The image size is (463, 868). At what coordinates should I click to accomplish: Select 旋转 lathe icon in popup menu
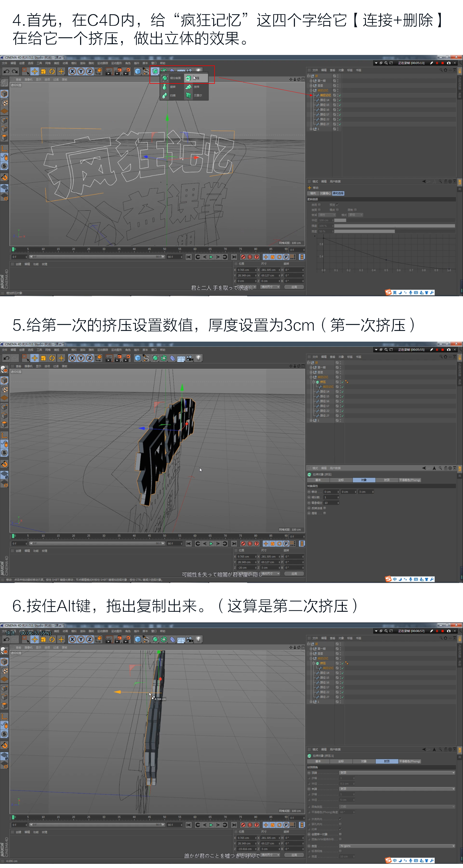click(165, 87)
